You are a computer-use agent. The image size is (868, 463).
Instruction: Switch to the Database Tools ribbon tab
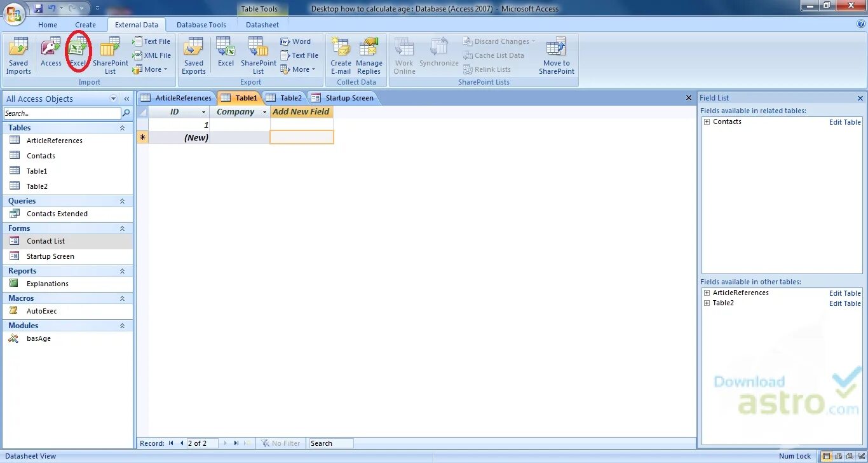click(201, 25)
